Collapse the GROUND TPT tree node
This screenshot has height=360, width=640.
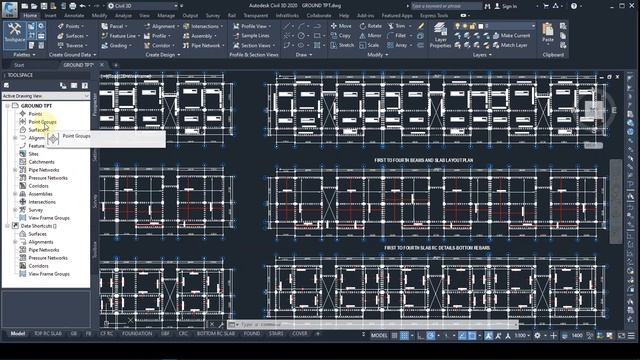coord(7,105)
